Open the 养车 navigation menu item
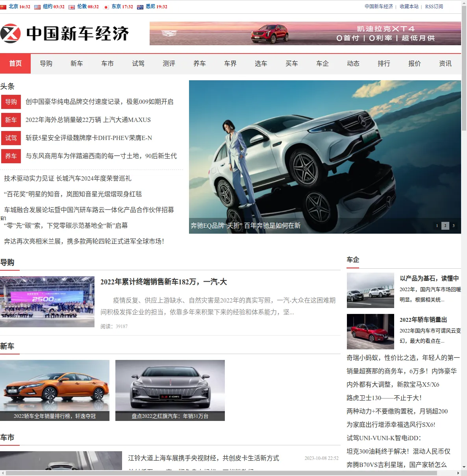 (x=200, y=63)
